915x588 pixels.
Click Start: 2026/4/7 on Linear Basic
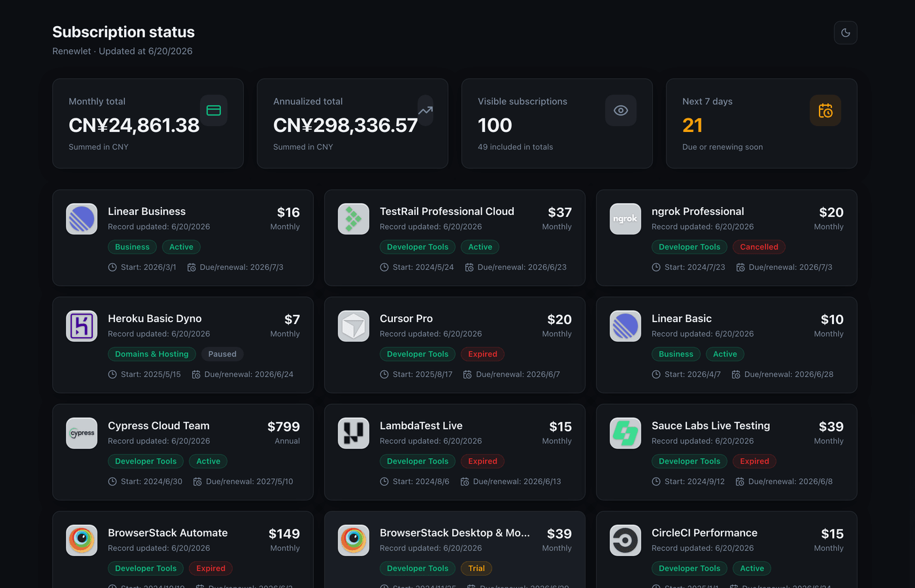(x=693, y=374)
